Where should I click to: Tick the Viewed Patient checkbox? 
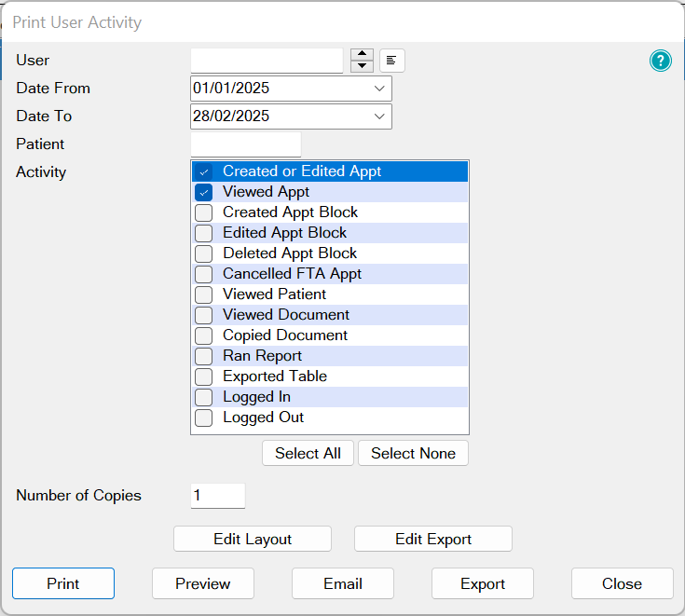[204, 294]
